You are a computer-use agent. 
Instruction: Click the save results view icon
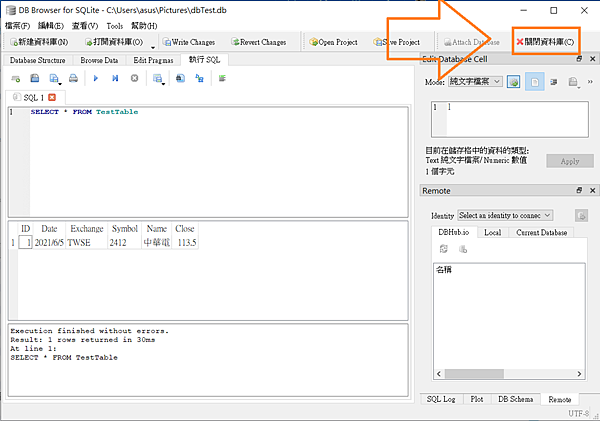click(157, 78)
